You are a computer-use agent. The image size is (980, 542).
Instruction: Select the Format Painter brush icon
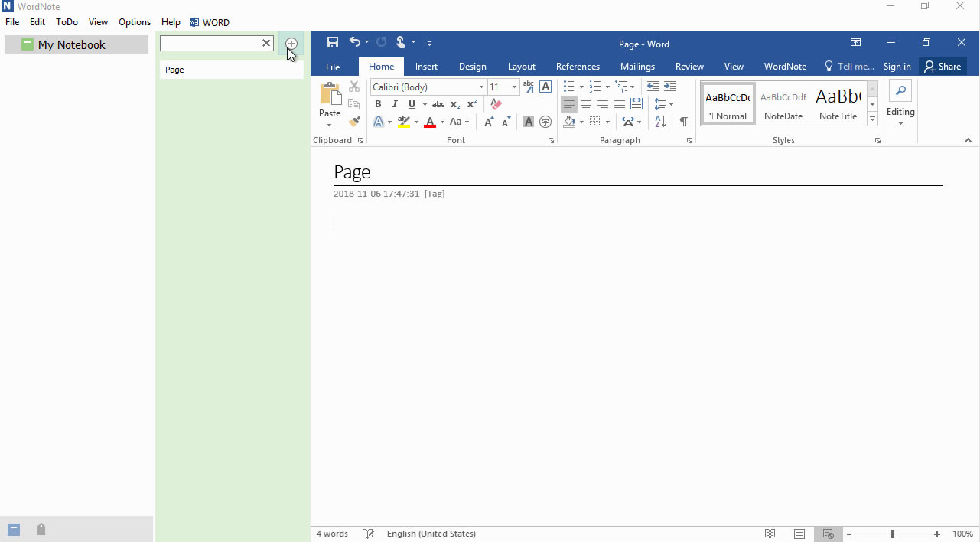[354, 121]
